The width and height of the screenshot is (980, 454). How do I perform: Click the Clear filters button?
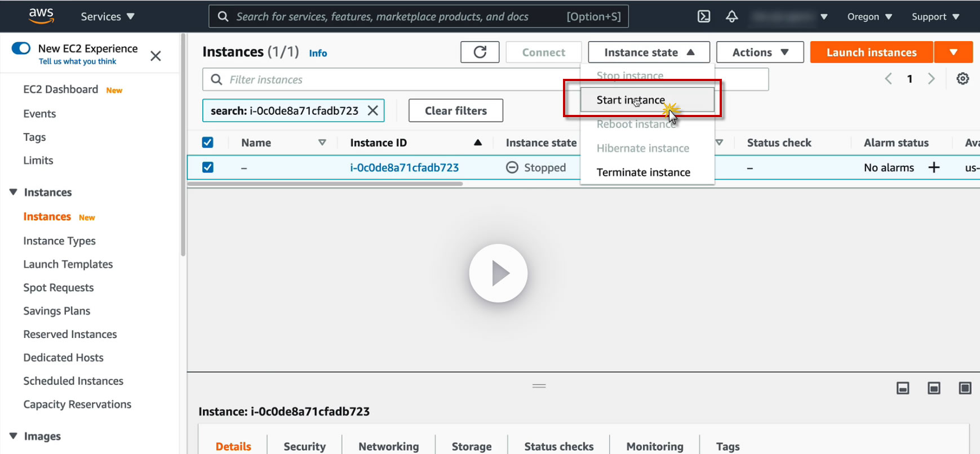coord(455,110)
